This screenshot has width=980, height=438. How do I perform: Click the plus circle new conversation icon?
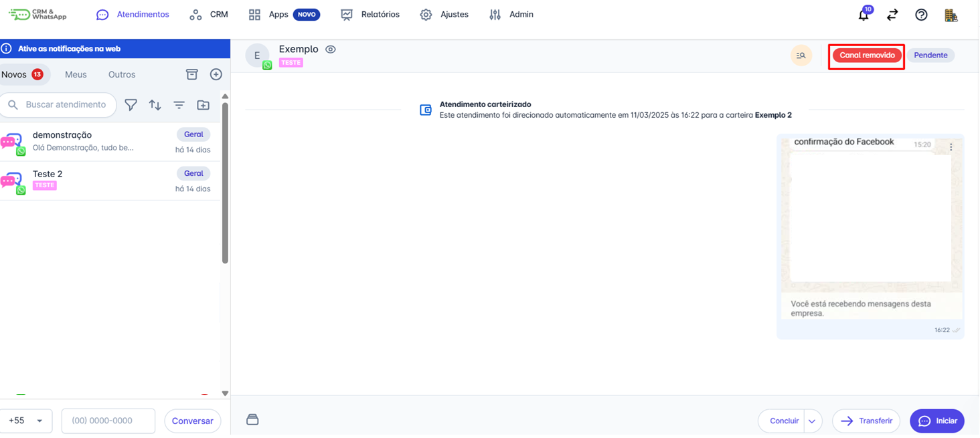pos(216,74)
